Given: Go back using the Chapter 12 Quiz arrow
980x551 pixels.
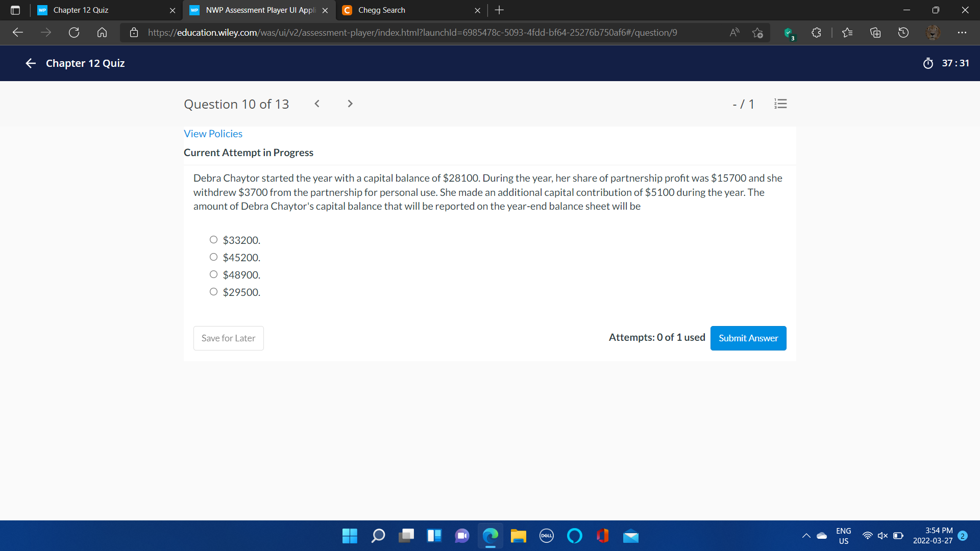Looking at the screenshot, I should (x=31, y=63).
